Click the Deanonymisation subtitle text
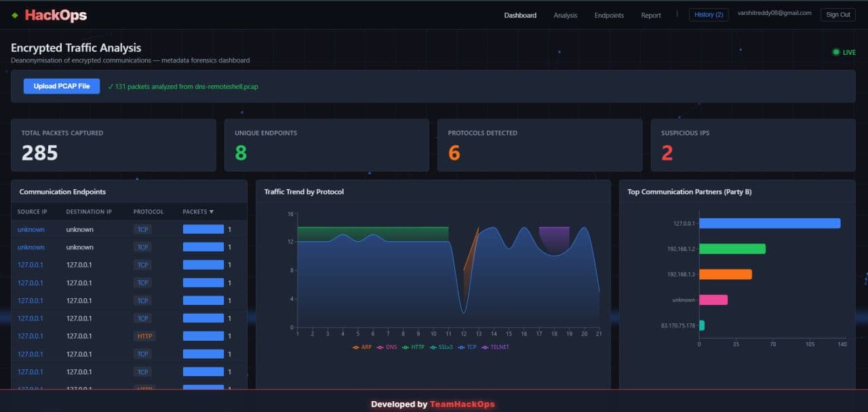 click(130, 60)
